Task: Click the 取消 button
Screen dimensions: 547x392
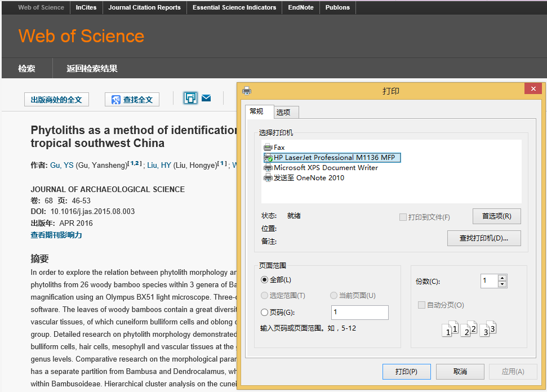Action: (x=460, y=371)
